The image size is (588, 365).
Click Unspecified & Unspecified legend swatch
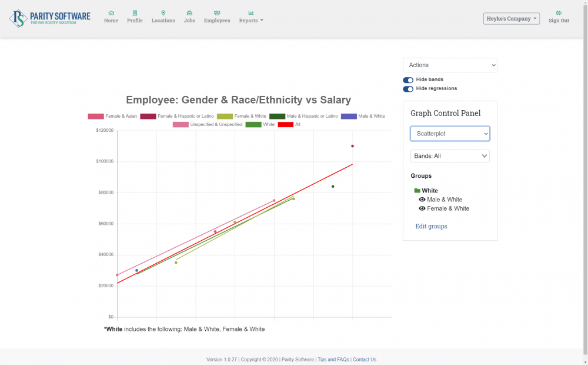coord(181,125)
